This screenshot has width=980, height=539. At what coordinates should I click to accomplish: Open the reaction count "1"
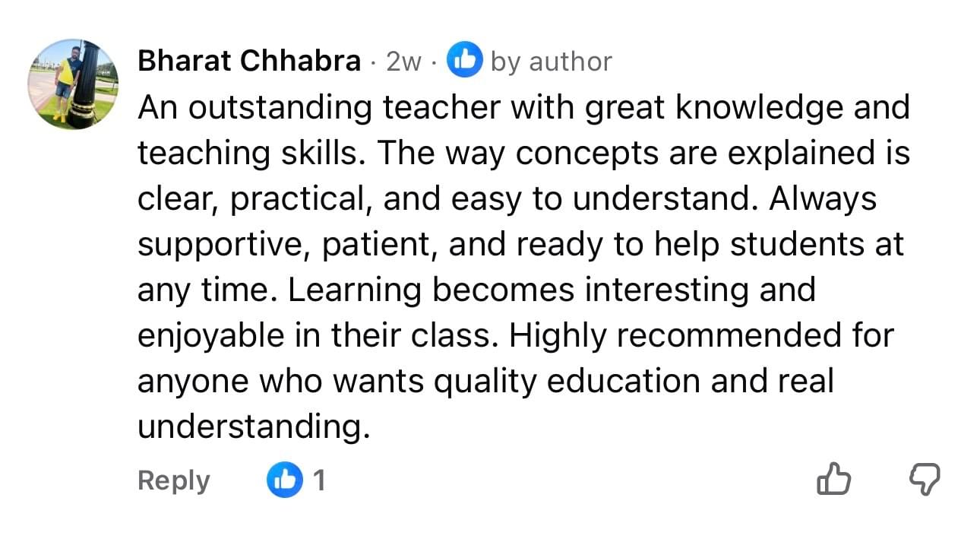coord(320,480)
